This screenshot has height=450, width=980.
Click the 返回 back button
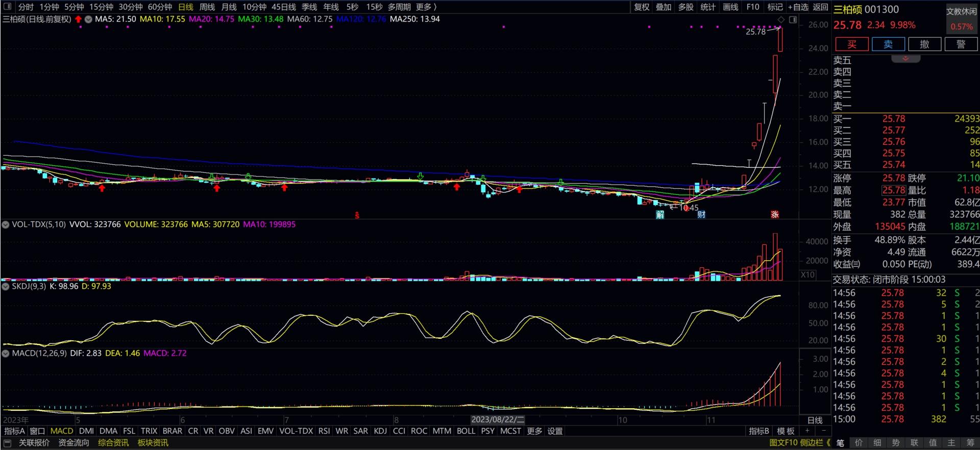(820, 7)
